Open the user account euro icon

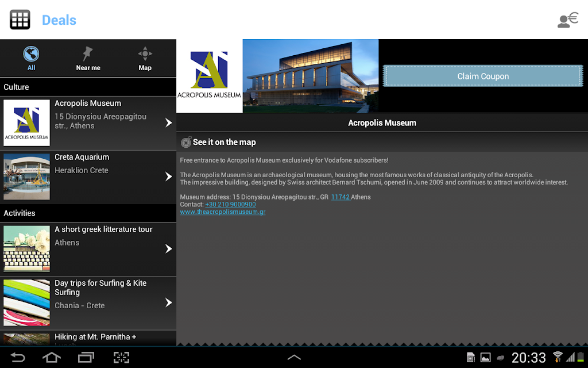568,20
